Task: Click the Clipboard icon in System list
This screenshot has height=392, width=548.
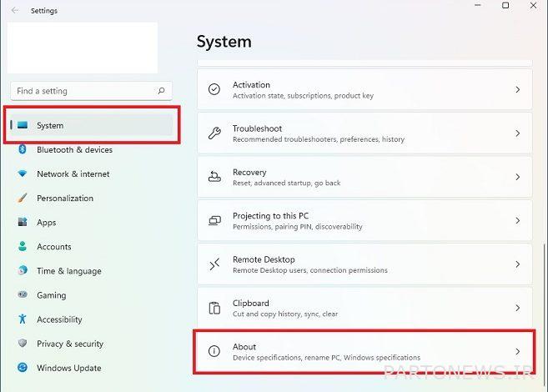Action: click(214, 308)
